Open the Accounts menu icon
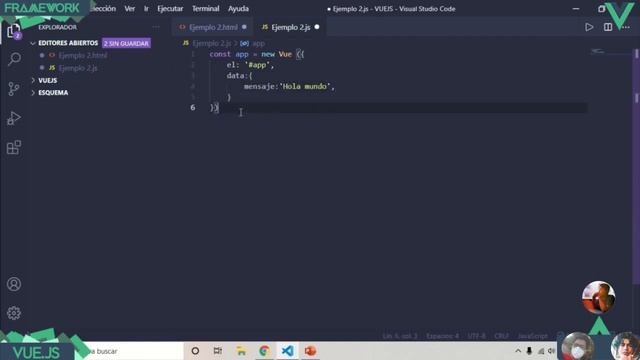Image resolution: width=640 pixels, height=360 pixels. tap(14, 284)
